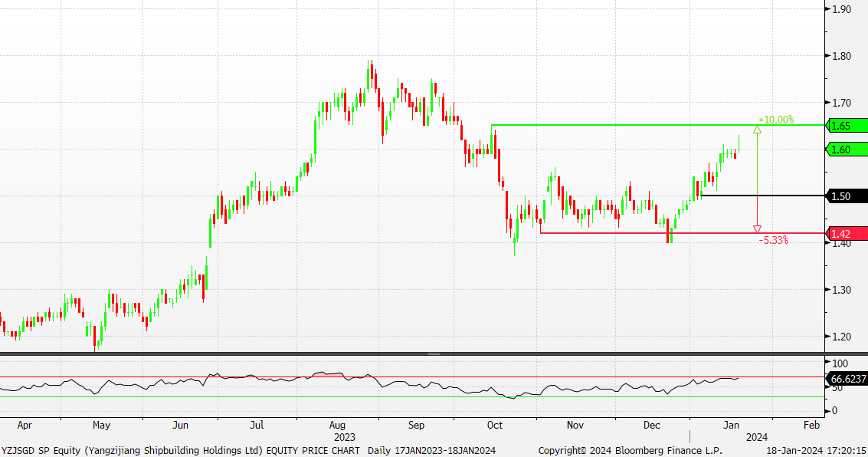Click the 1.20 price axis label

coord(841,337)
